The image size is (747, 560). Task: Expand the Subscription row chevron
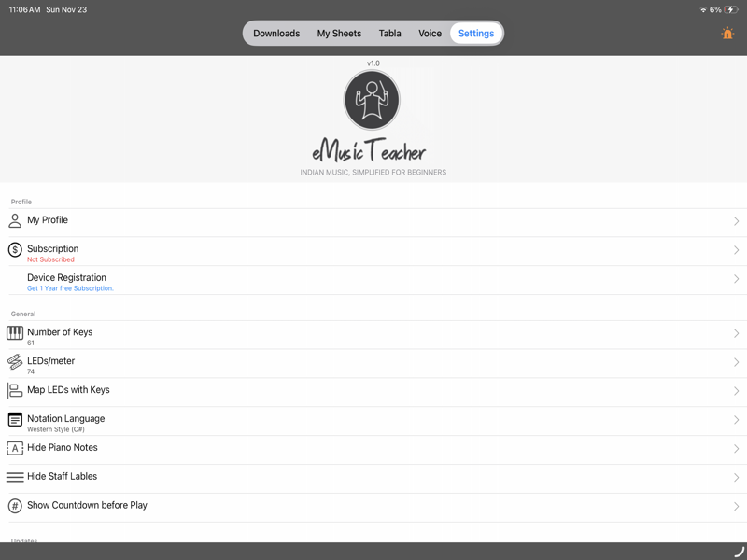click(x=736, y=249)
